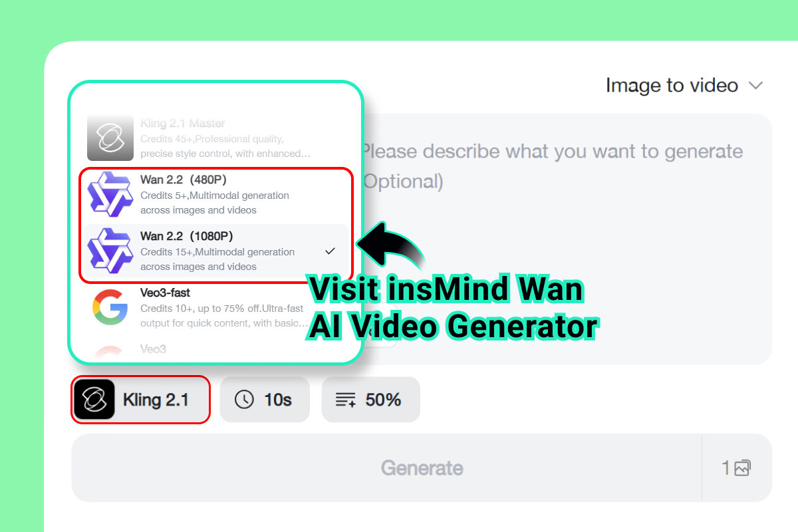This screenshot has height=532, width=798.
Task: Click the black Kling logo in model selector
Action: 94,400
